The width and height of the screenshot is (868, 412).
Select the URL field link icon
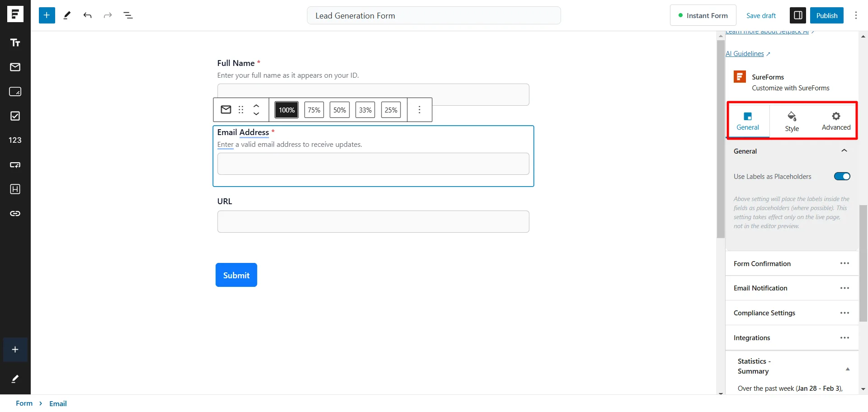click(15, 214)
